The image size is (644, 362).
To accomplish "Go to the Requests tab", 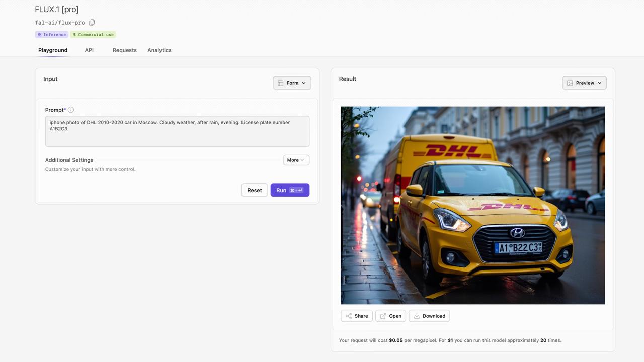I will (x=125, y=50).
